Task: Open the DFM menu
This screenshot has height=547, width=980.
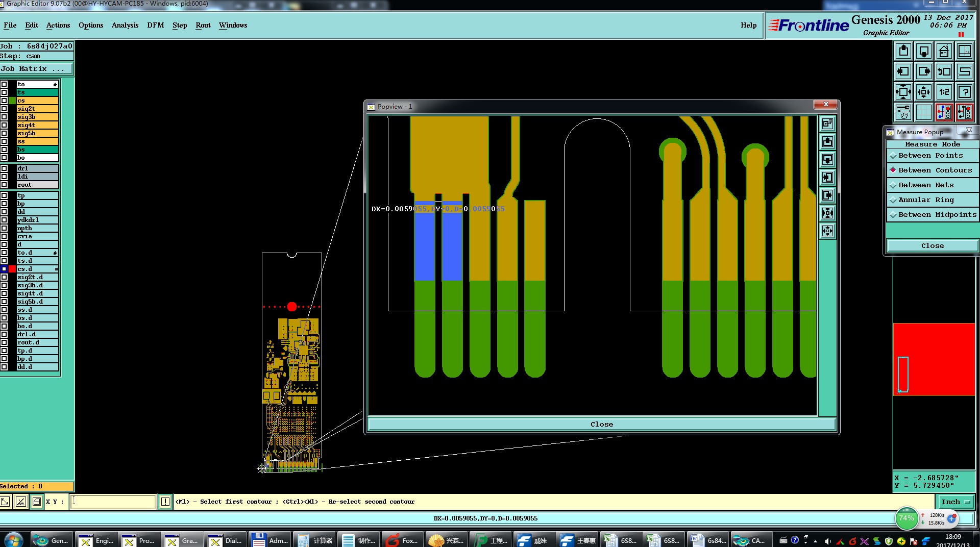Action: tap(156, 25)
